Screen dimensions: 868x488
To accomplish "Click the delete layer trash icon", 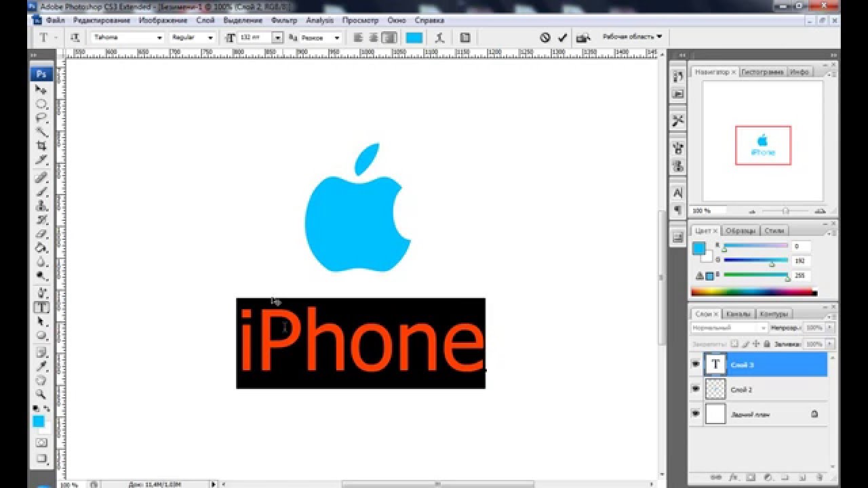I will coord(819,477).
